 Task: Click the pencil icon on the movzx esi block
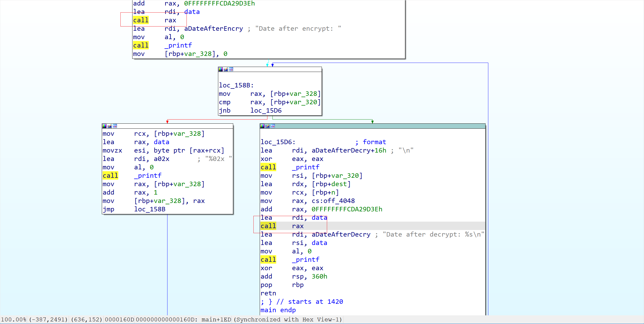110,126
